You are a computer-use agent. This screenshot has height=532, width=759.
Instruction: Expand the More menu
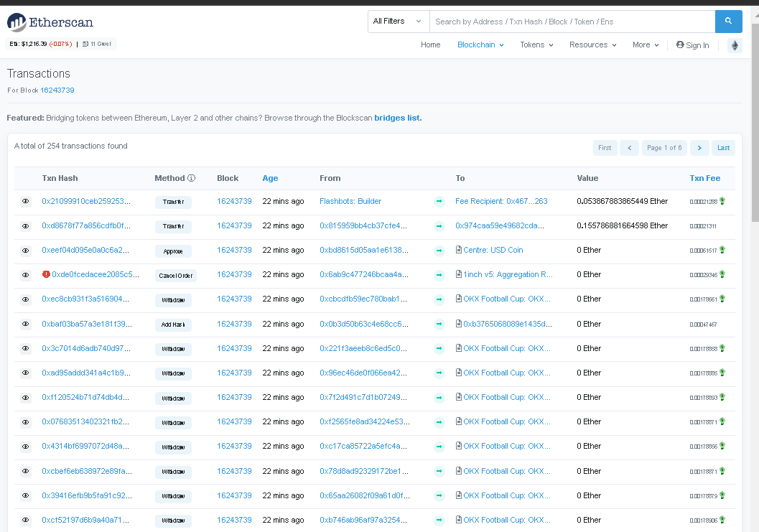pos(646,45)
